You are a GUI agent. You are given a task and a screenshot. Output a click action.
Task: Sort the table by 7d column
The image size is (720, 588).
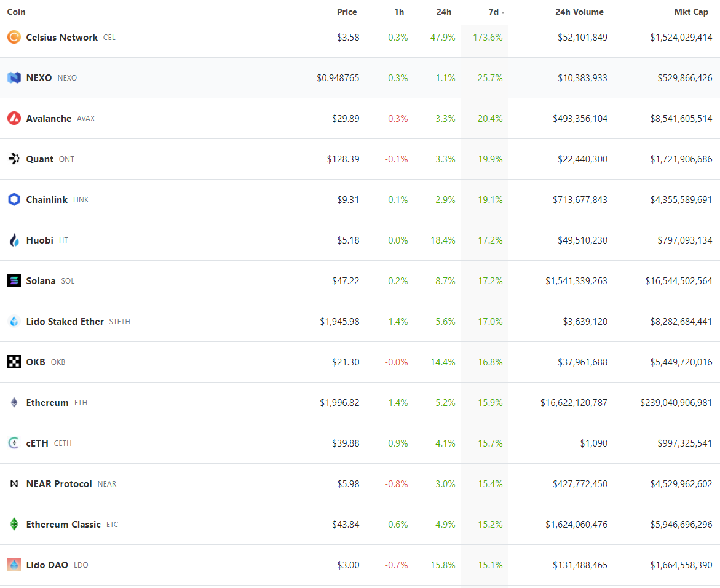[x=496, y=12]
